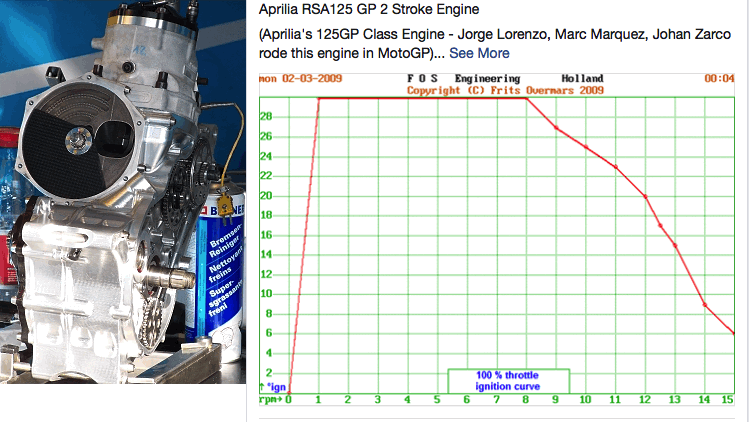Viewport: 750px width, 425px height.
Task: Click the curve data point at 9 rpm
Action: [556, 128]
